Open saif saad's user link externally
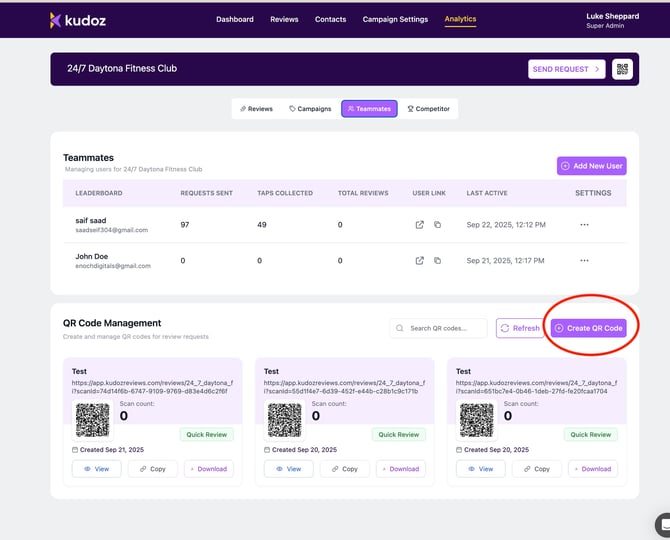670x540 pixels. coord(420,225)
